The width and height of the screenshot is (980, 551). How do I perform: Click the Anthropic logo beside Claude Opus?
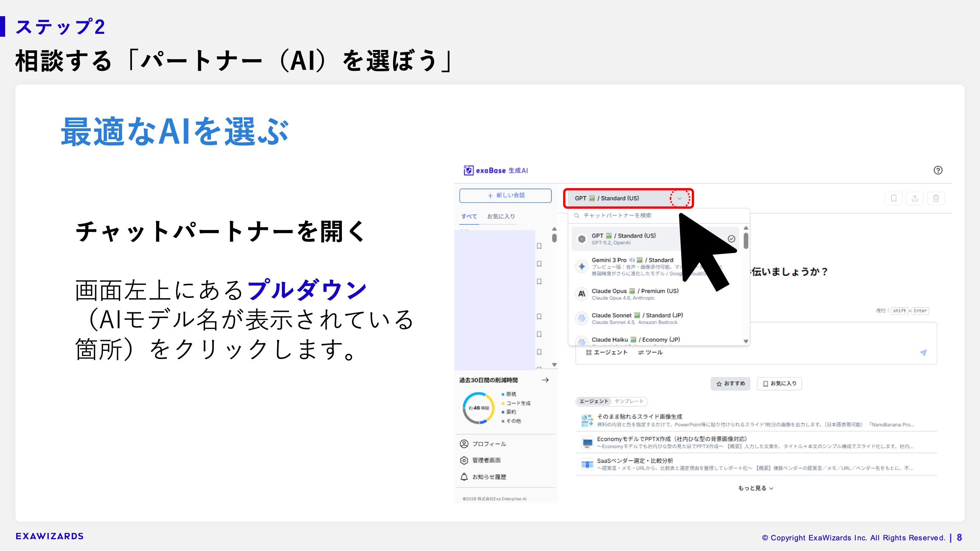[x=582, y=293]
